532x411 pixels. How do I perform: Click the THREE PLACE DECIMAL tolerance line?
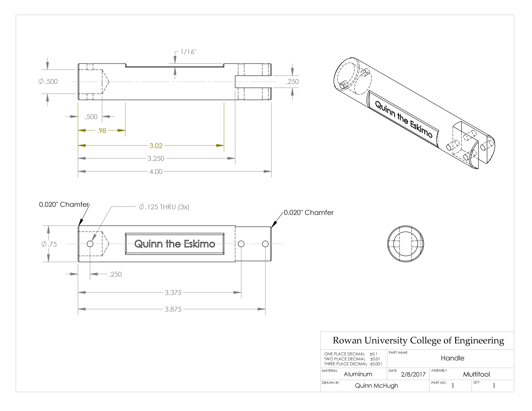coord(353,364)
